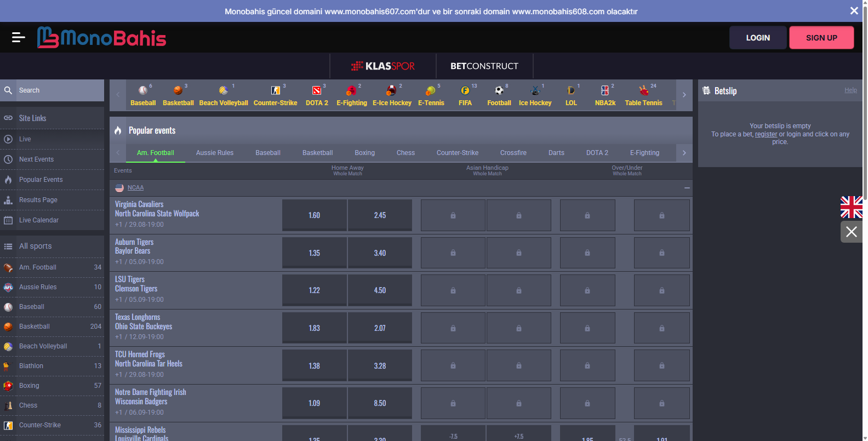This screenshot has height=441, width=868.
Task: Dismiss the domain announcement banner
Action: (854, 11)
